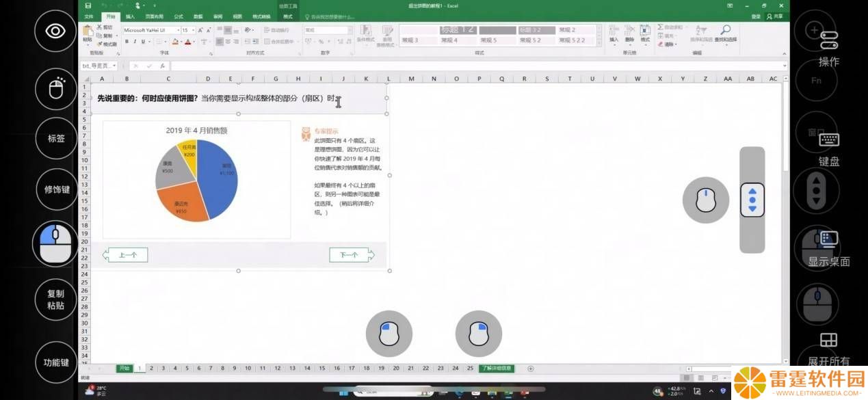
Task: Toggle 自动换行 wrap text
Action: coord(276,30)
